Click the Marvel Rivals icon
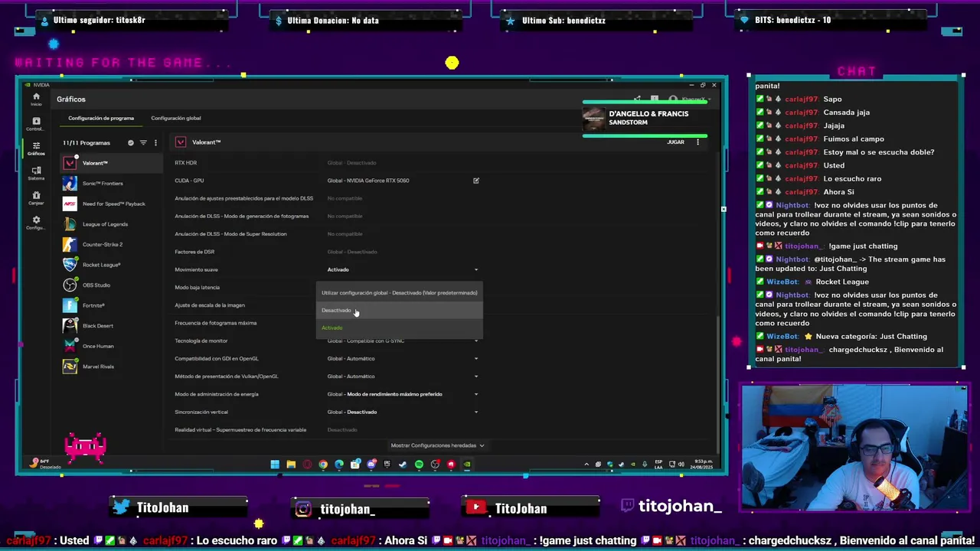 (x=70, y=367)
